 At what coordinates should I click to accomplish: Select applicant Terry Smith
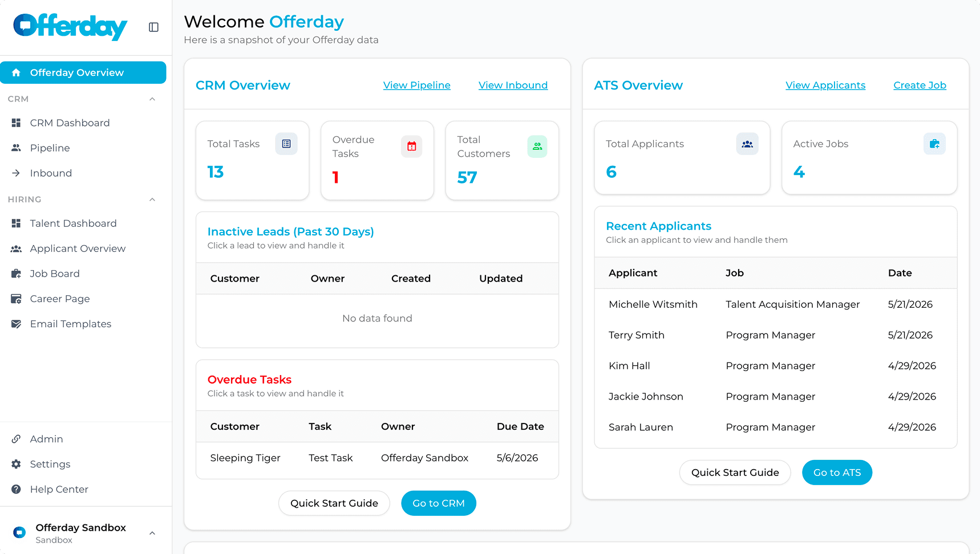coord(637,335)
